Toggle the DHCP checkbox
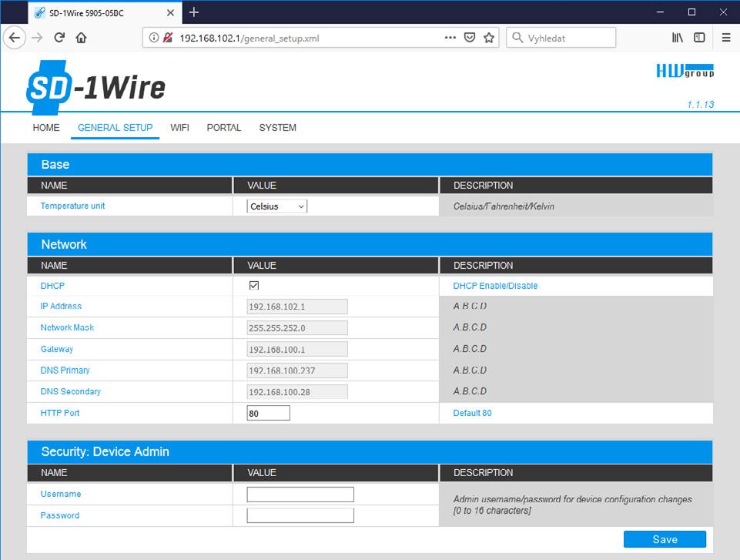 point(254,286)
